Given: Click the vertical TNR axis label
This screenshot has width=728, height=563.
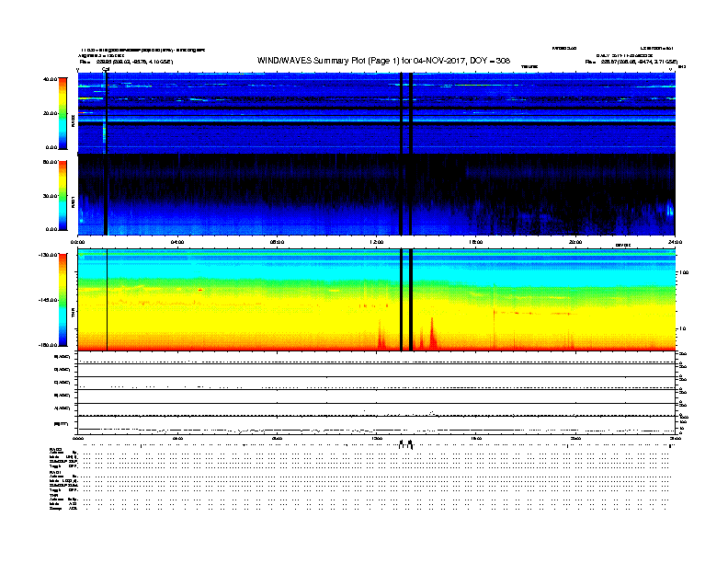Looking at the screenshot, I should point(73,315).
